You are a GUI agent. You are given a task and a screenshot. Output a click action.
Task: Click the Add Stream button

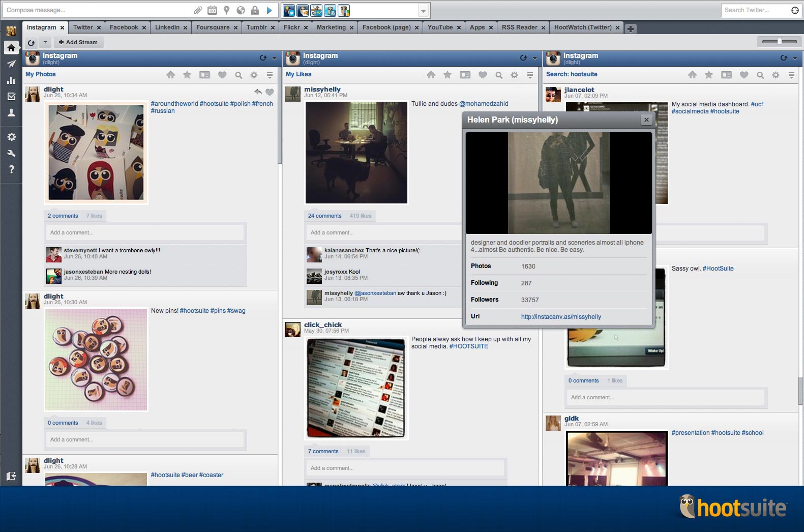(78, 42)
